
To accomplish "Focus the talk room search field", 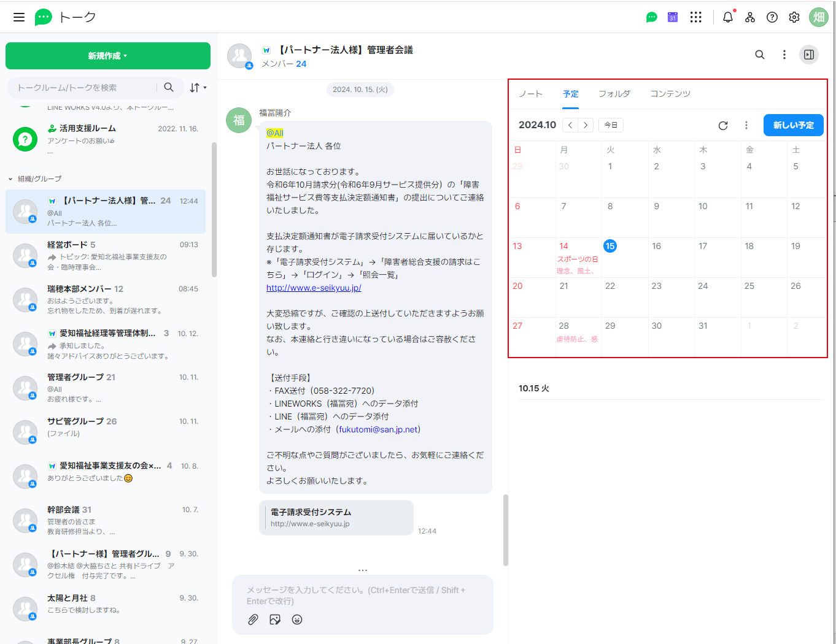I will point(86,88).
